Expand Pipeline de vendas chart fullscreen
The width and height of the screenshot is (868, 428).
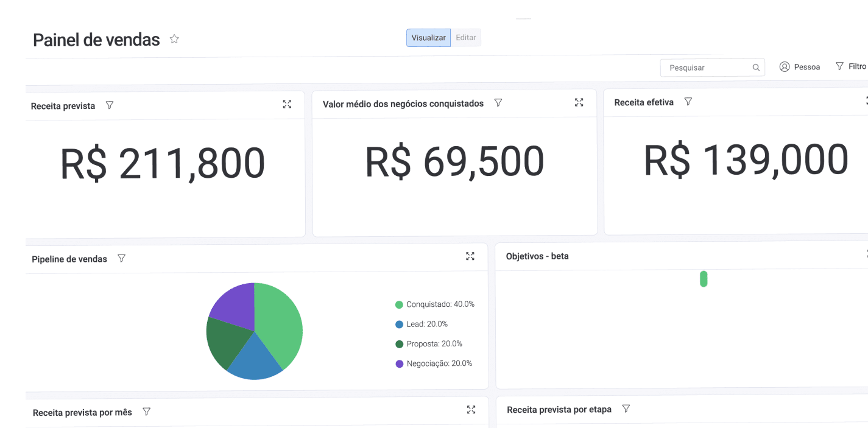tap(470, 256)
